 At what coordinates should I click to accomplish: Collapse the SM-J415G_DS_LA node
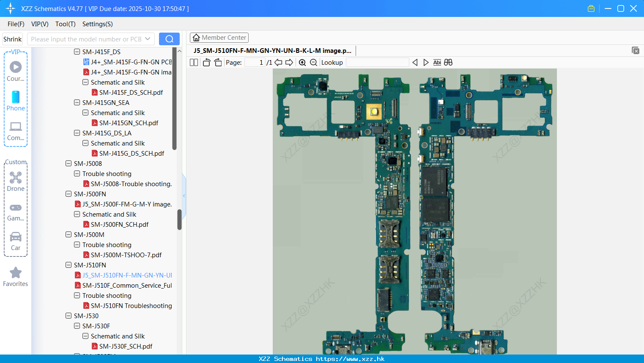[x=77, y=133]
